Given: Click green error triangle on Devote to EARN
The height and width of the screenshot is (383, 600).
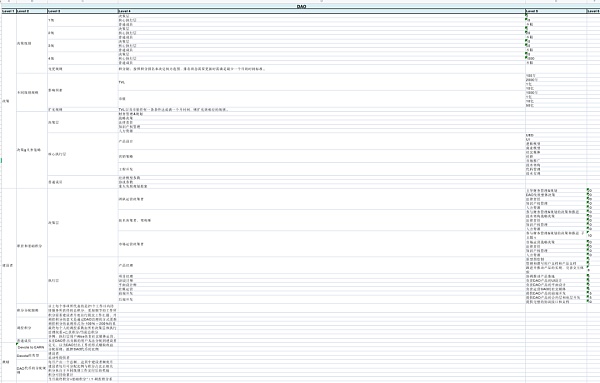Looking at the screenshot, I should click(18, 344).
